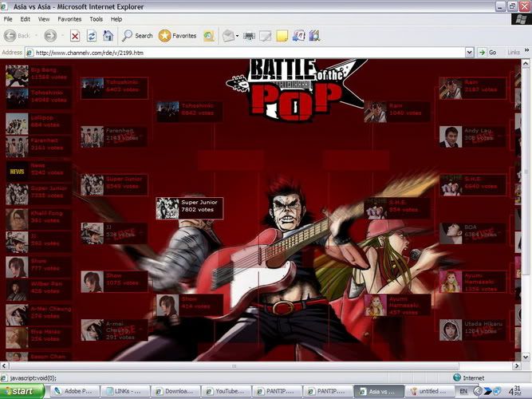
Task: Click the yellow note toolbar icon
Action: click(x=282, y=36)
